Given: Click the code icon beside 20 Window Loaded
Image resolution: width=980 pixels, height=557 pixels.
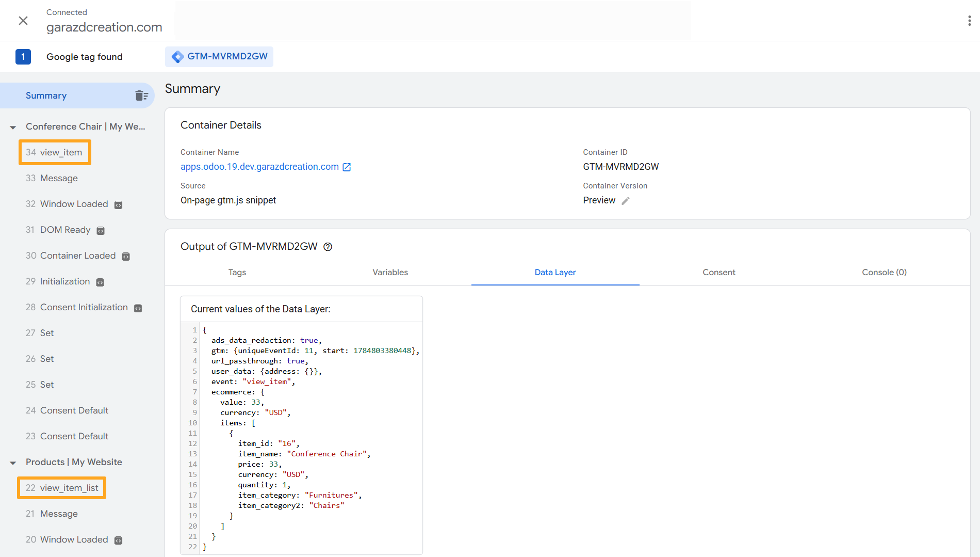Looking at the screenshot, I should coord(118,540).
